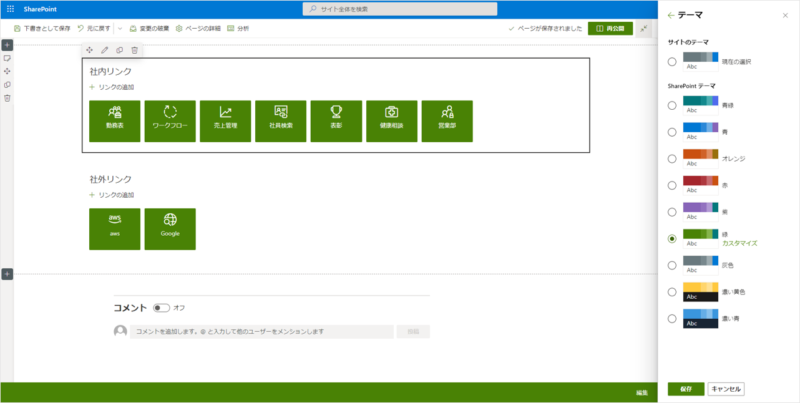Toggle the コメント switch on
The width and height of the screenshot is (800, 403).
[x=161, y=308]
